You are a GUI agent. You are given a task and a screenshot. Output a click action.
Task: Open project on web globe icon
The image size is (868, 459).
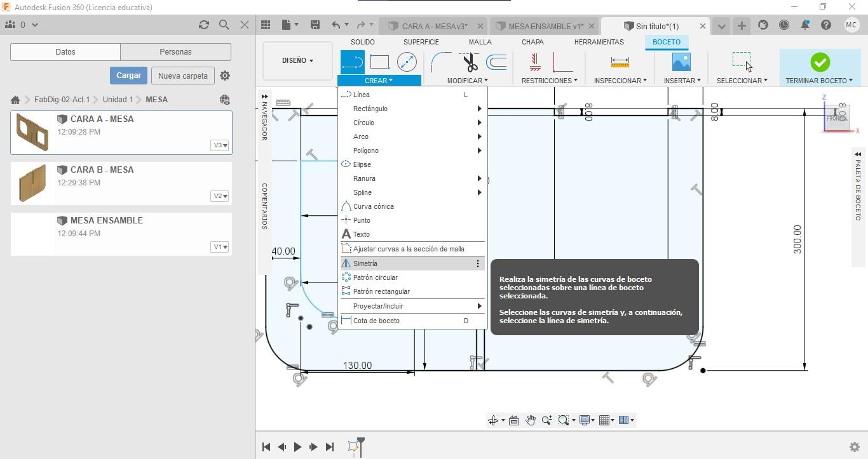tap(224, 100)
